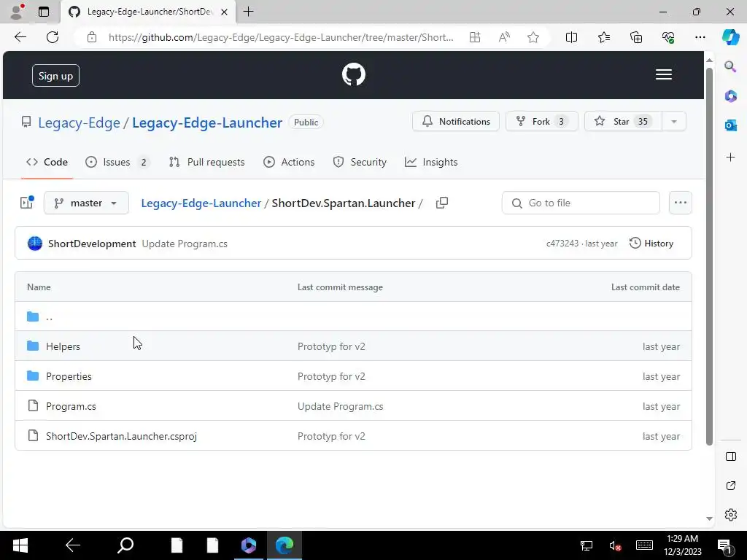Go to Legacy-Edge-Launcher breadcrumb root
The image size is (747, 560).
pos(201,203)
